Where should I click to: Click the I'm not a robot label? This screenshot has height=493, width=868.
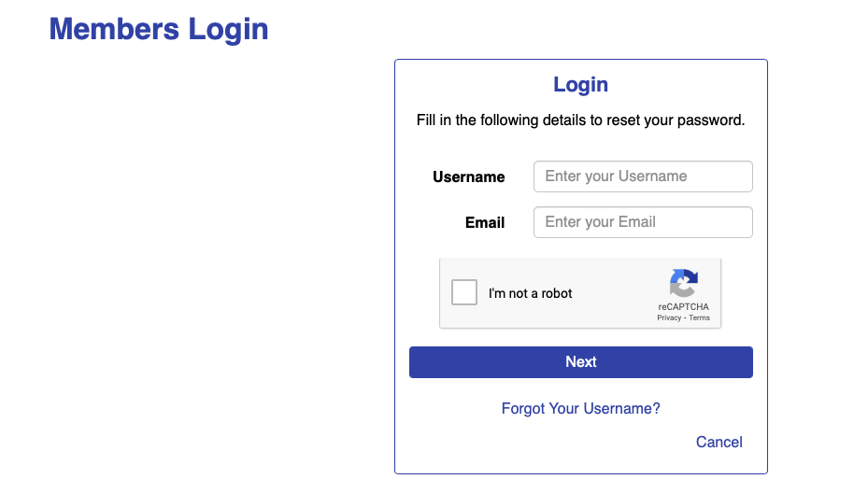click(530, 293)
